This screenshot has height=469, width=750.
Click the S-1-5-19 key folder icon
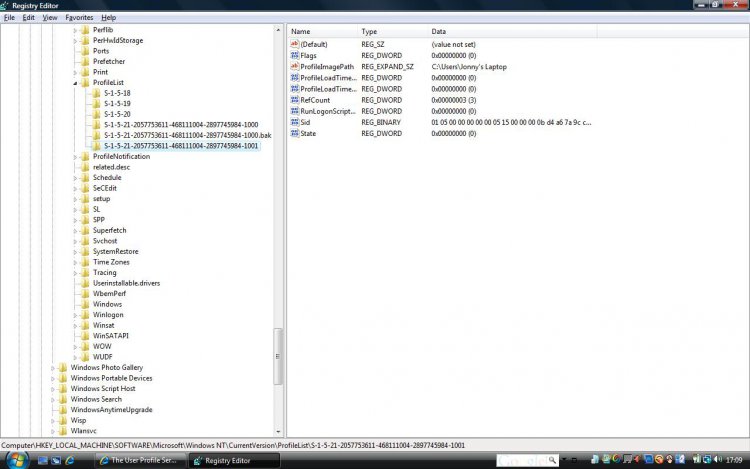coord(96,103)
